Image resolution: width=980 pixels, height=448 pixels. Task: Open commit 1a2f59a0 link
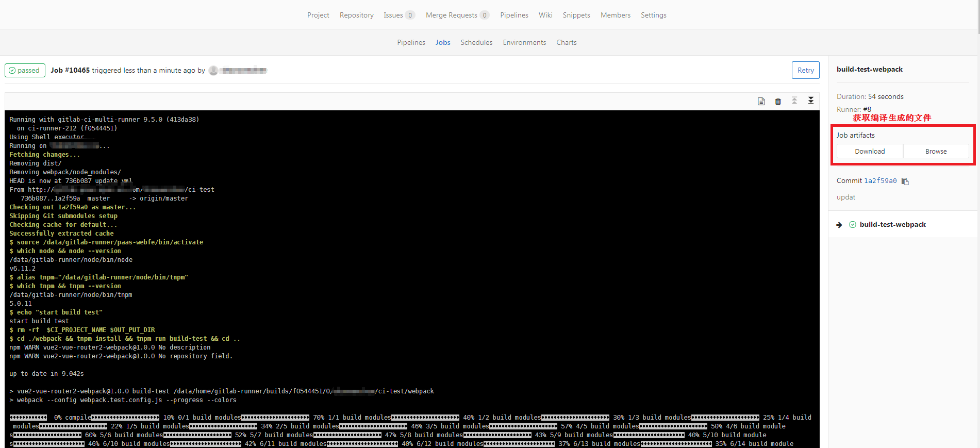point(881,181)
